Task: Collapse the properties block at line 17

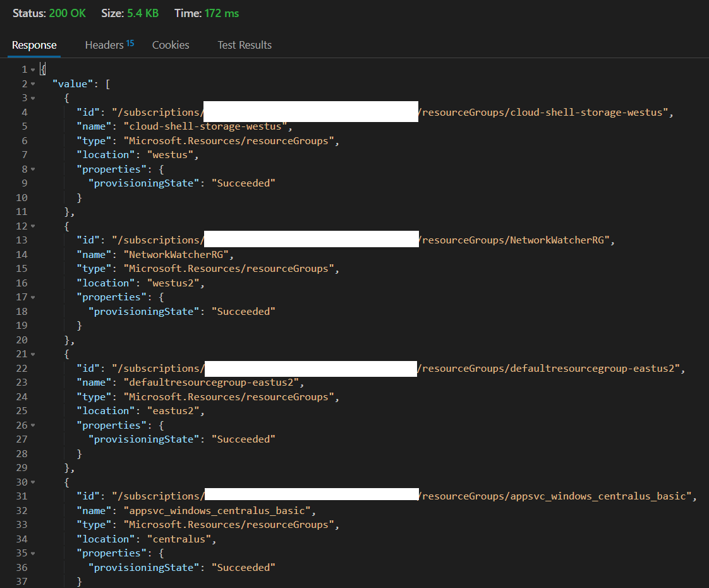Action: (x=33, y=297)
